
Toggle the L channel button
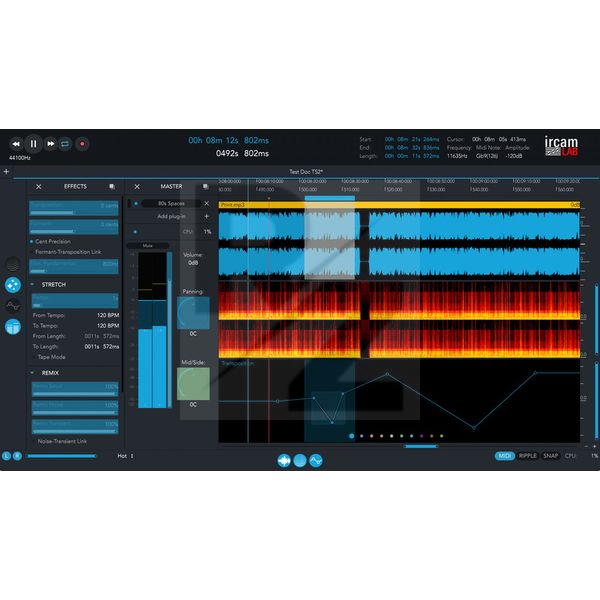(7, 456)
